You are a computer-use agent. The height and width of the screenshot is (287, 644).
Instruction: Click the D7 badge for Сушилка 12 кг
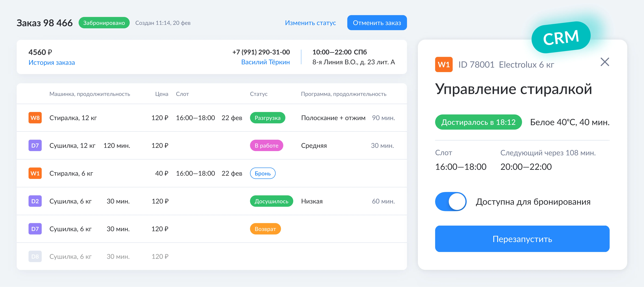pyautogui.click(x=35, y=146)
